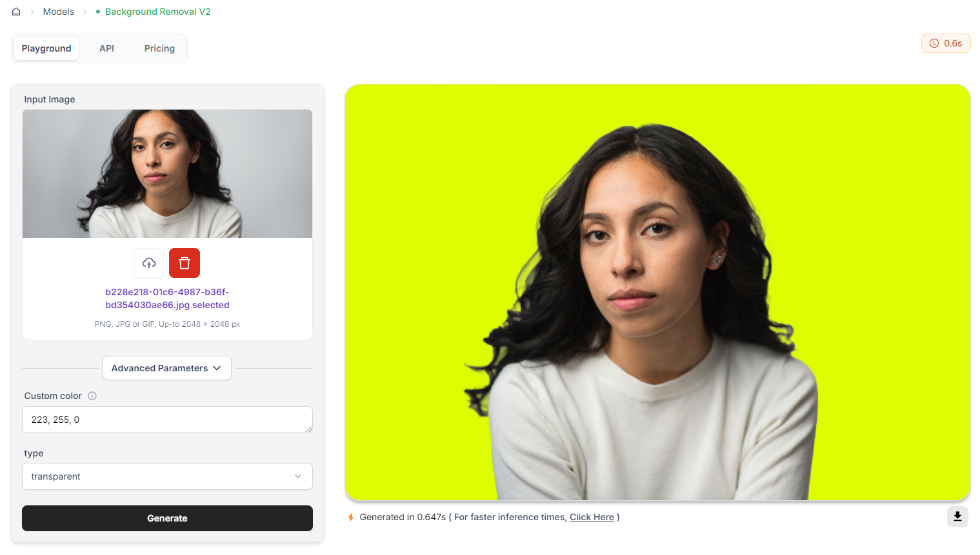This screenshot has height=555, width=980.
Task: Click the upload cloud icon
Action: tap(149, 263)
